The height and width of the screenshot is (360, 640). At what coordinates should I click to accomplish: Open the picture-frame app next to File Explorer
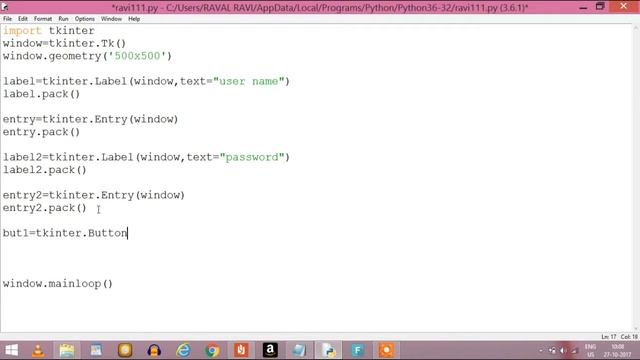click(96, 350)
